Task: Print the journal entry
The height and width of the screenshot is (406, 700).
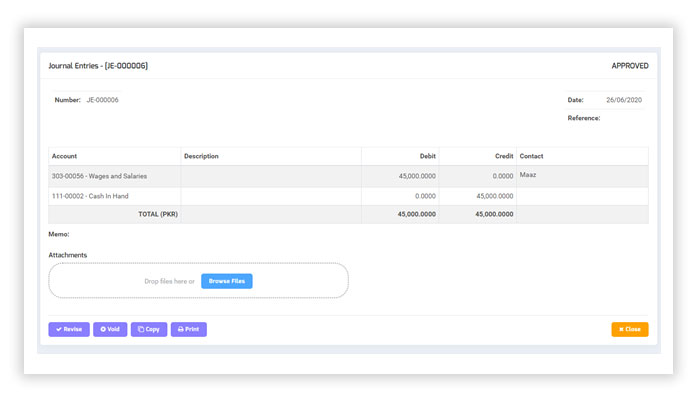Action: [x=188, y=329]
